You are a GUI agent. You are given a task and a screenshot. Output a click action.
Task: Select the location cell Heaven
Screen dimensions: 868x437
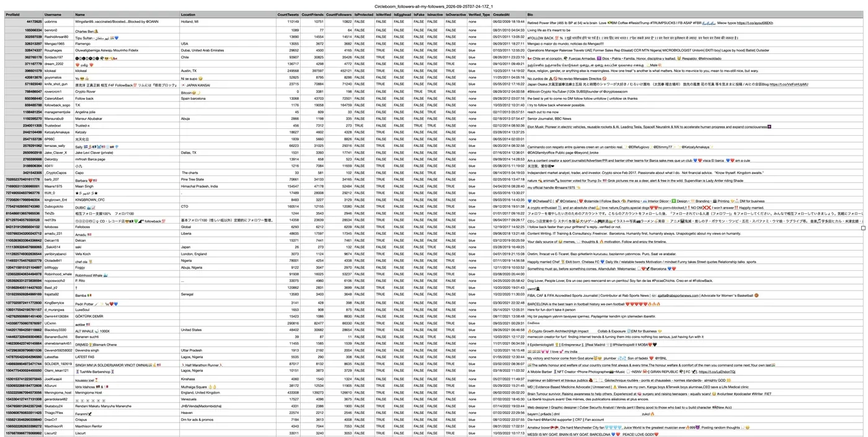point(187,413)
